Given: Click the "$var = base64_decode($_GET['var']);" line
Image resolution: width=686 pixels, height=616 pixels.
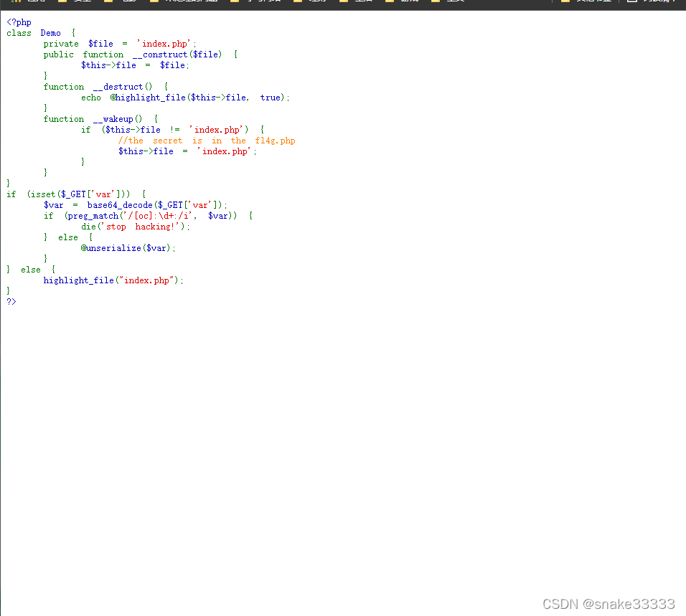Looking at the screenshot, I should point(135,205).
